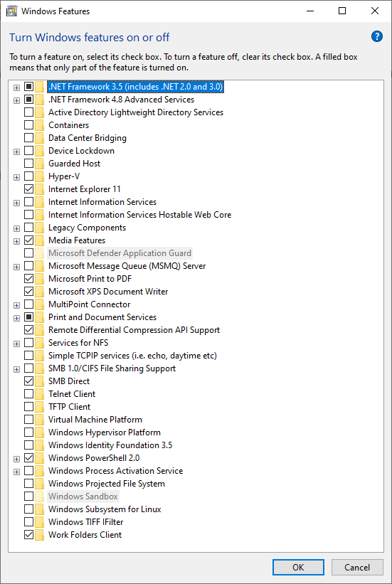
Task: Select the Guarded Host label
Action: [74, 164]
